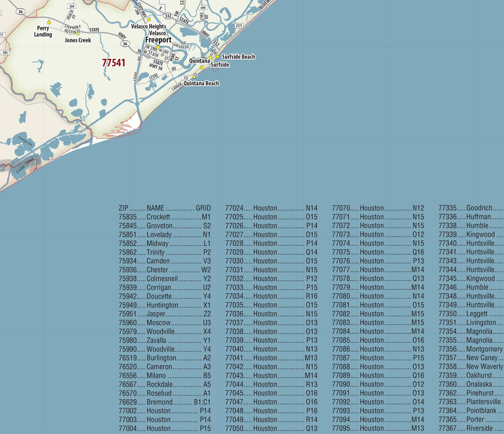Select the 75835 Crockett row
This screenshot has width=504, height=434.
165,217
